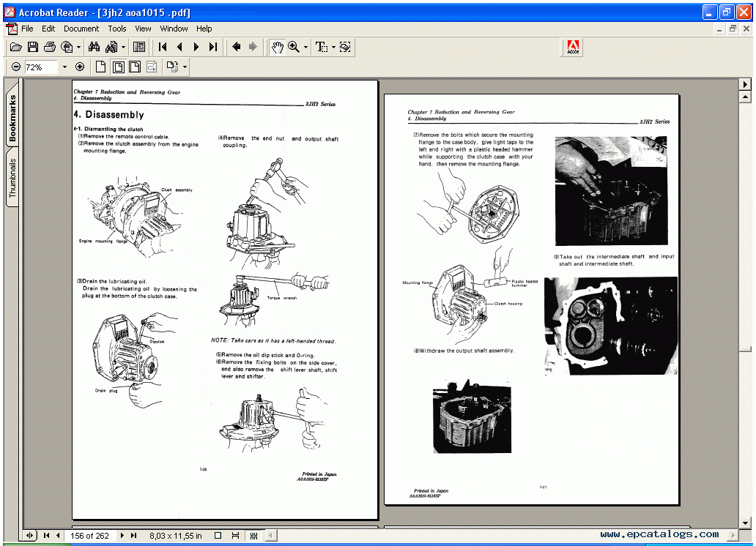Click Last Page button in status bar

[x=134, y=536]
